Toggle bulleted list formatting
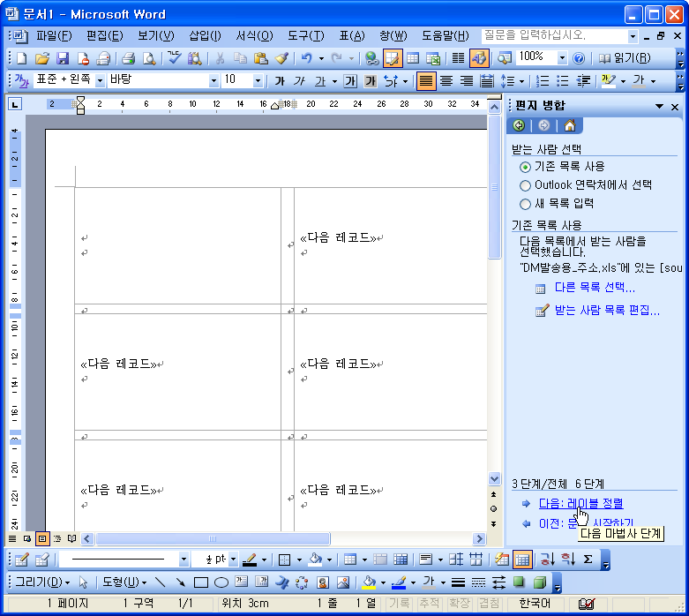The width and height of the screenshot is (689, 616). 563,81
